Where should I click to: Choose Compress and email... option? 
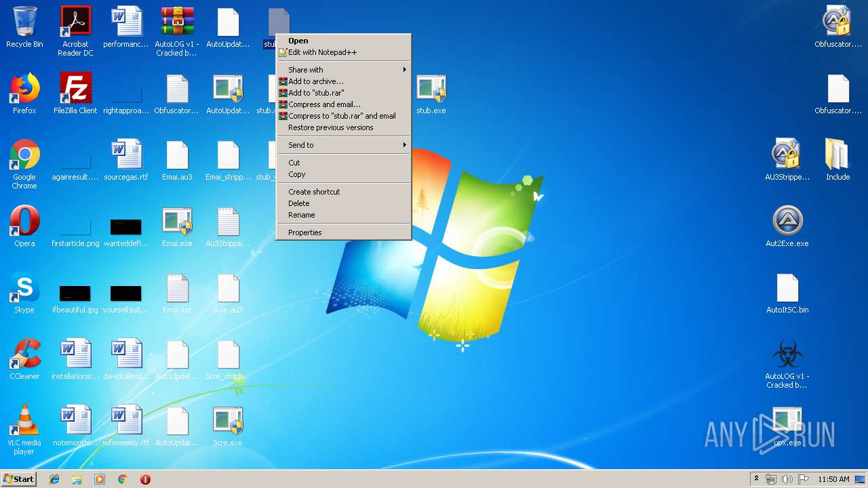click(x=344, y=104)
